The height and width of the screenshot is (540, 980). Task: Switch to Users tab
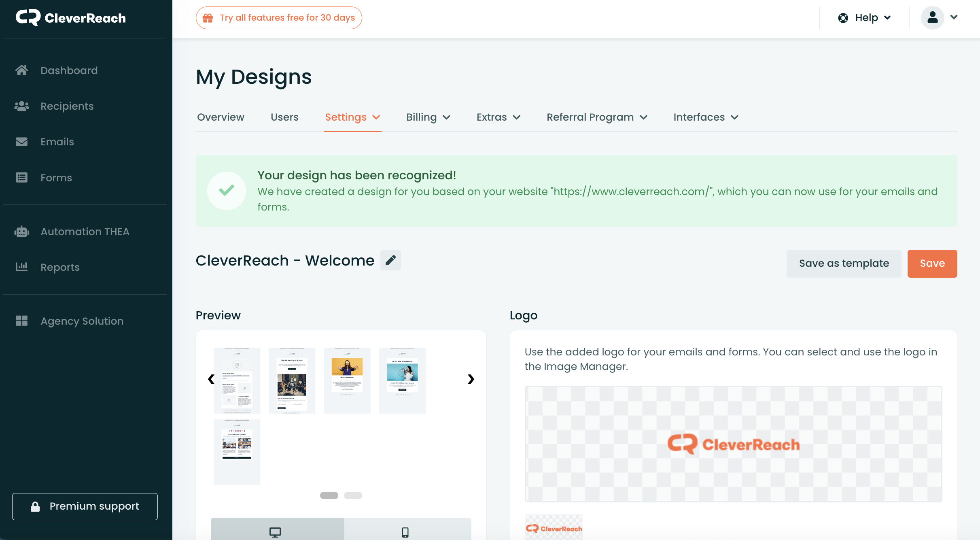click(284, 117)
